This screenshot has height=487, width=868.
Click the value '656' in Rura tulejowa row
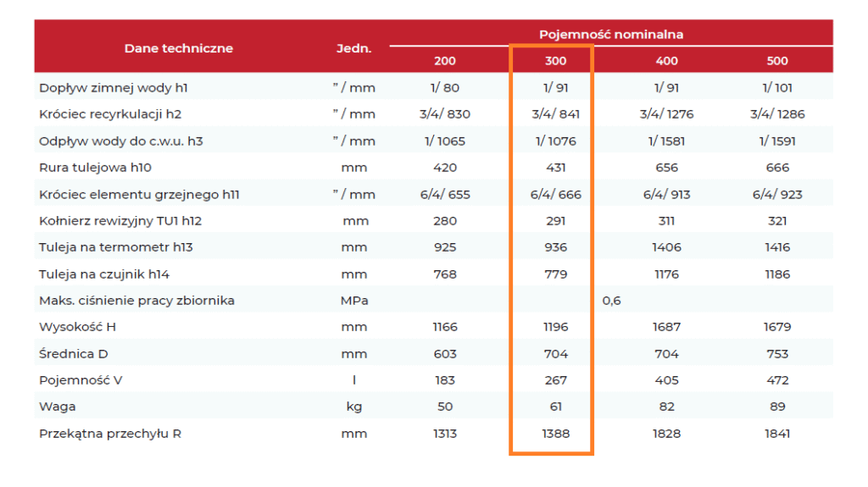666,167
